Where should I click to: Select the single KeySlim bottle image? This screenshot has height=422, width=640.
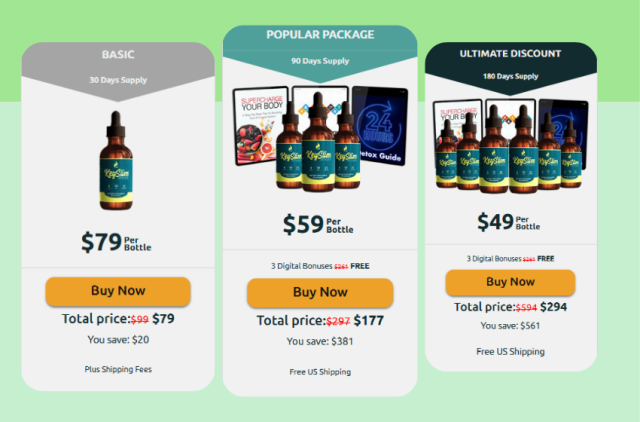[x=116, y=160]
